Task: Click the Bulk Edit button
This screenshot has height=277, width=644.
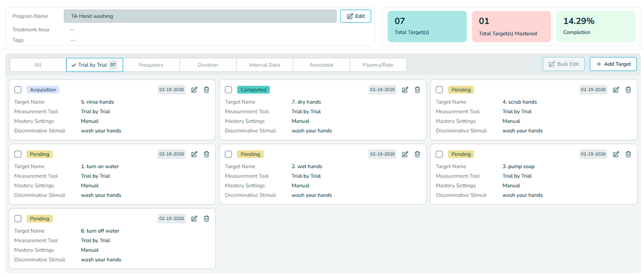Action: 563,64
